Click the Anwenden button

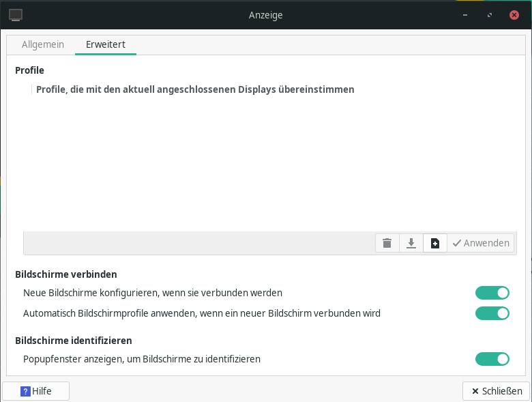pos(481,243)
